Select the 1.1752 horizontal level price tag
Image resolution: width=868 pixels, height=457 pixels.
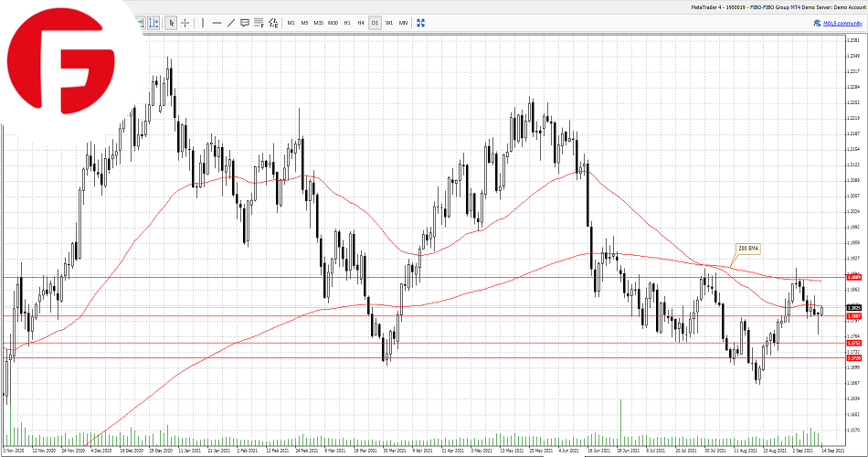coord(854,343)
